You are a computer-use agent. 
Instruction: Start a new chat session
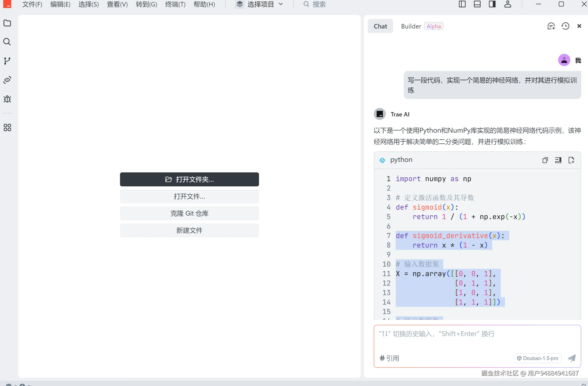(551, 26)
